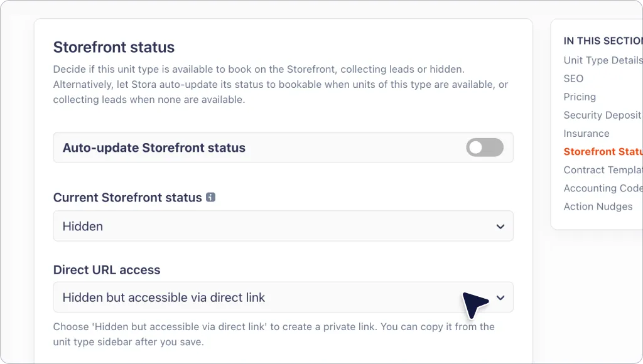The image size is (643, 364).
Task: Open the Direct URL access dropdown
Action: tap(283, 297)
